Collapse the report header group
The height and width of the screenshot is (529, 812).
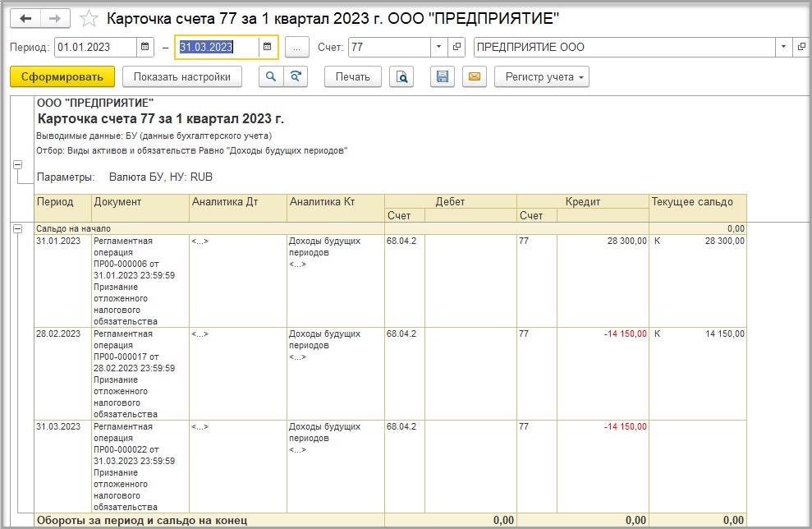tap(17, 165)
